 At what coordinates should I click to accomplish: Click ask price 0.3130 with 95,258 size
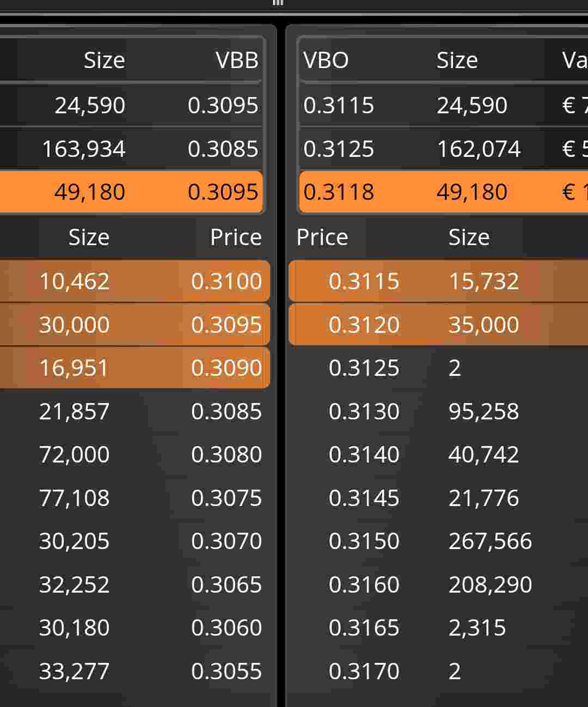(x=438, y=411)
